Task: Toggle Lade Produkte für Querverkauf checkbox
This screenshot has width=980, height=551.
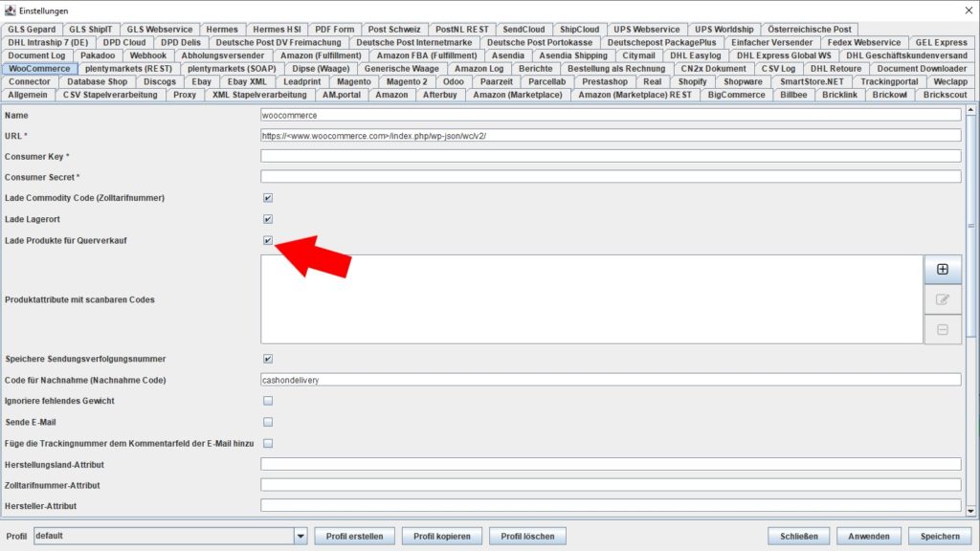Action: point(268,240)
